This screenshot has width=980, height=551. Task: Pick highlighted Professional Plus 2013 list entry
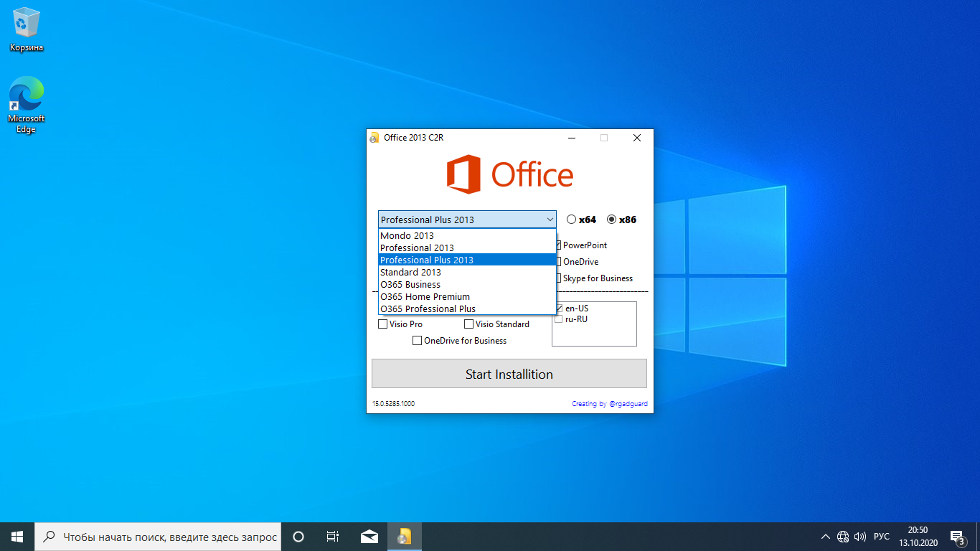467,260
